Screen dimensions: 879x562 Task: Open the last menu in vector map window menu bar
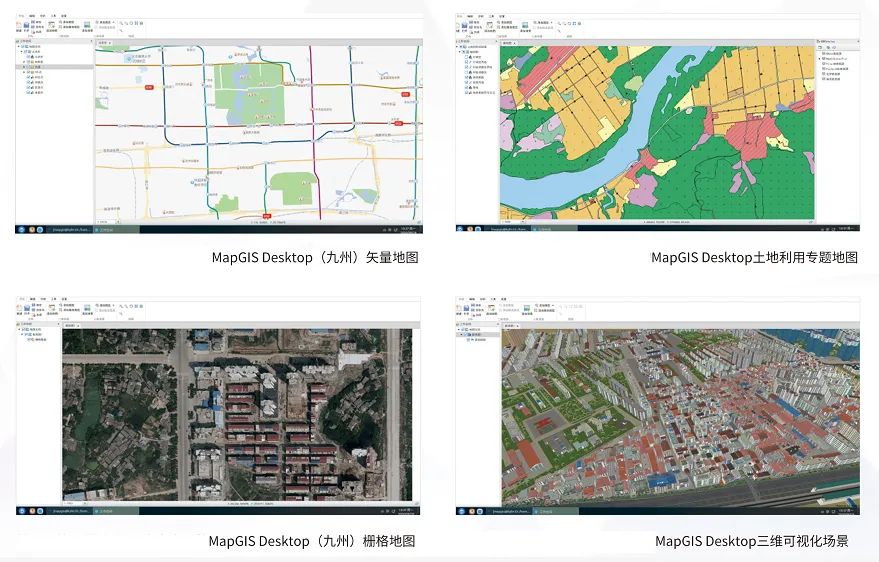[64, 16]
